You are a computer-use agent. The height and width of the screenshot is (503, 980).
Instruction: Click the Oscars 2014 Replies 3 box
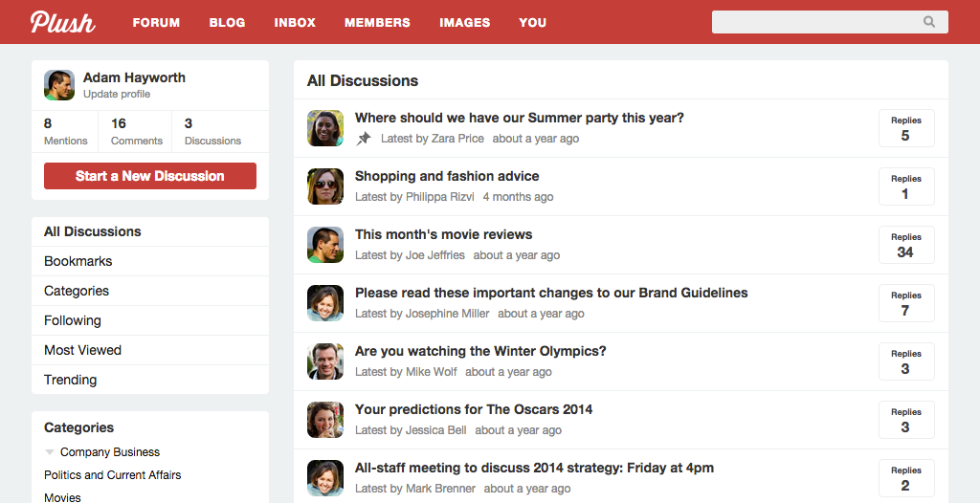click(x=906, y=420)
